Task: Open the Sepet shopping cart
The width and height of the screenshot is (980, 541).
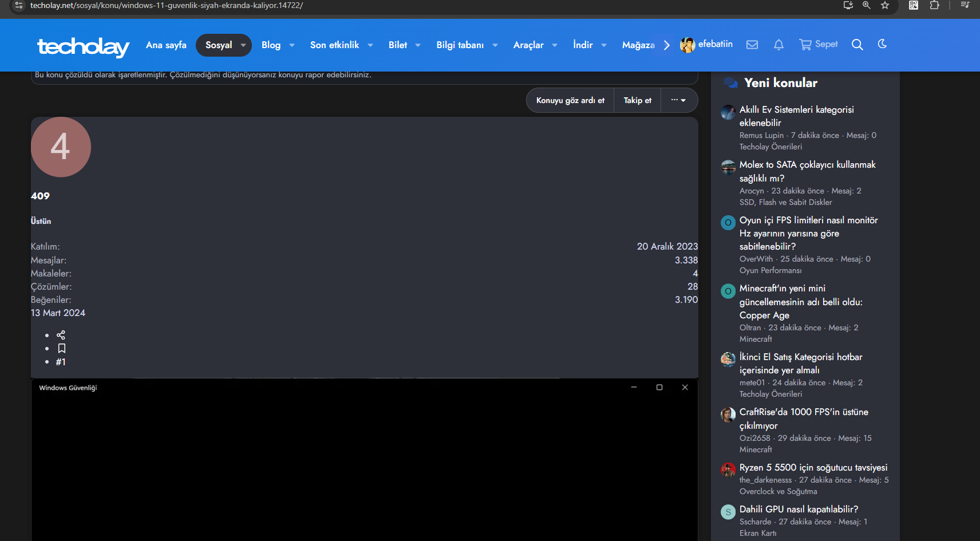Action: tap(819, 45)
